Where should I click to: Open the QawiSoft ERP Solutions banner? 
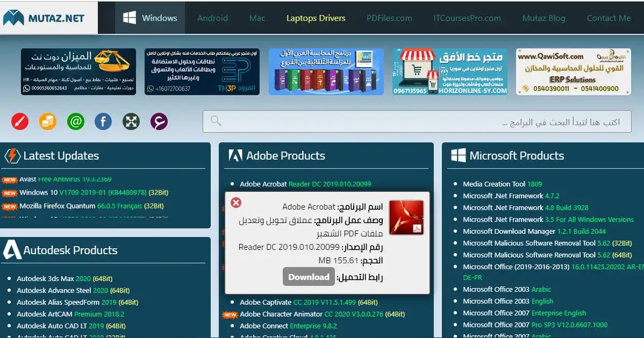coord(574,71)
